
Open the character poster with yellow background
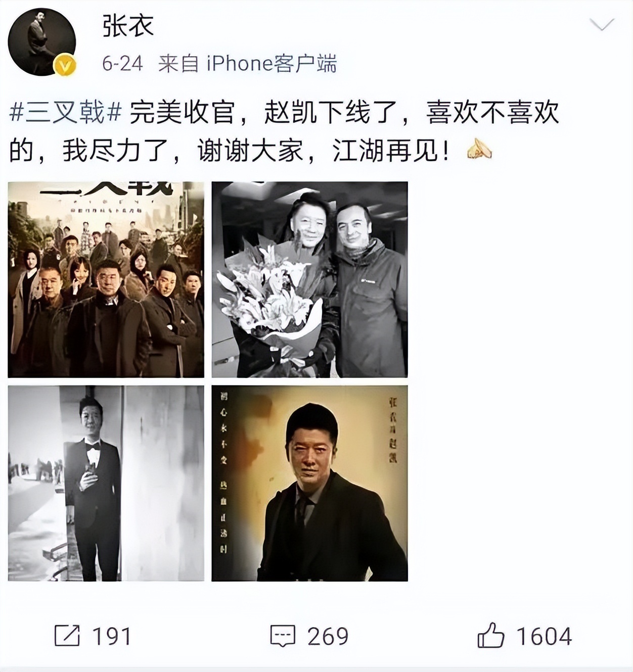point(309,483)
